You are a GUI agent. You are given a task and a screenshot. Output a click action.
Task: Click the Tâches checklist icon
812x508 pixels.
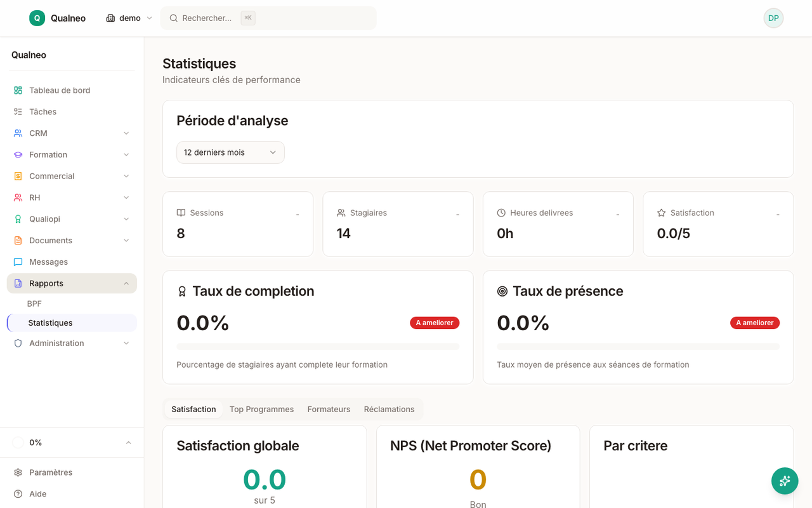click(18, 112)
